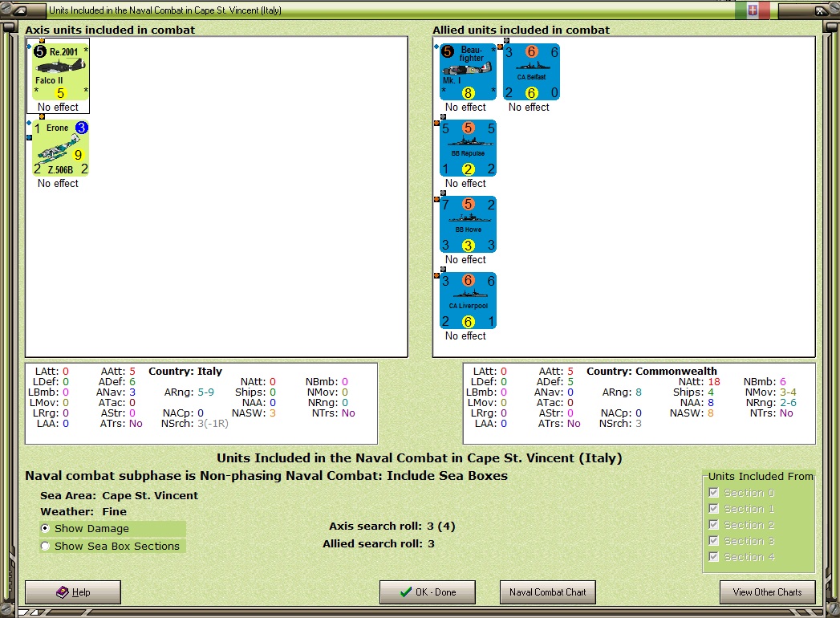This screenshot has width=840, height=618.
Task: Click 'No effect' under CA Belfast
Action: point(529,108)
